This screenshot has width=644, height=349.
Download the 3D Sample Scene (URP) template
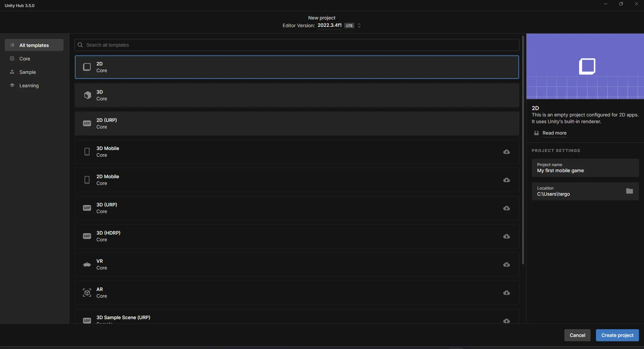click(507, 321)
